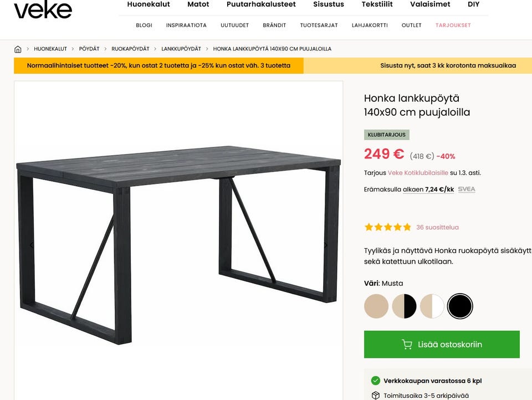Click the delivery package box icon
This screenshot has height=400, width=532.
(x=375, y=396)
